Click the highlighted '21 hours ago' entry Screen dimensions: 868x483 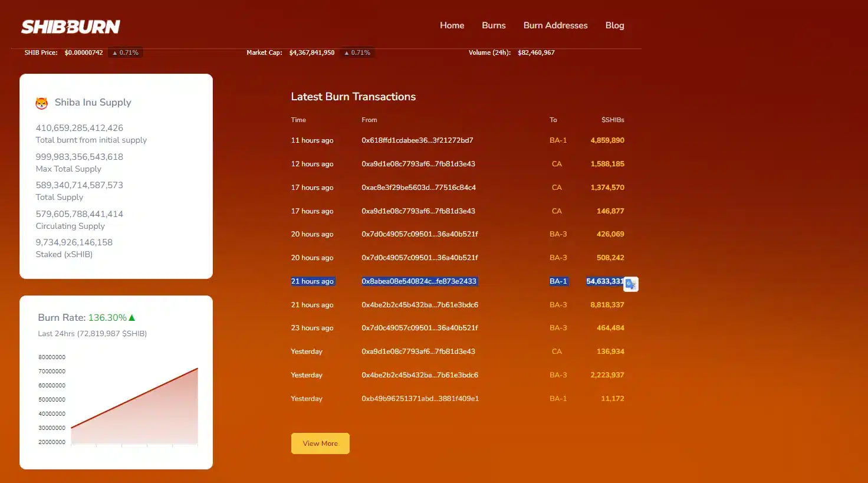313,281
